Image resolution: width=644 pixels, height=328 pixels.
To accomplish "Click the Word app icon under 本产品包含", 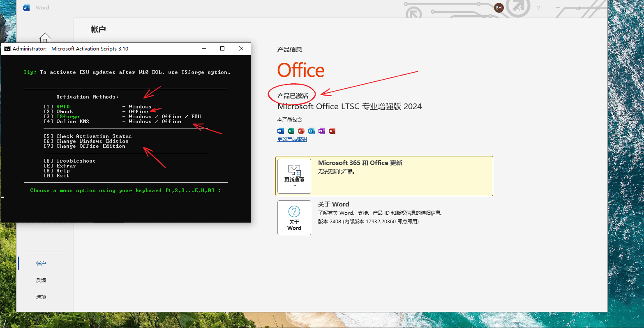I will (281, 131).
